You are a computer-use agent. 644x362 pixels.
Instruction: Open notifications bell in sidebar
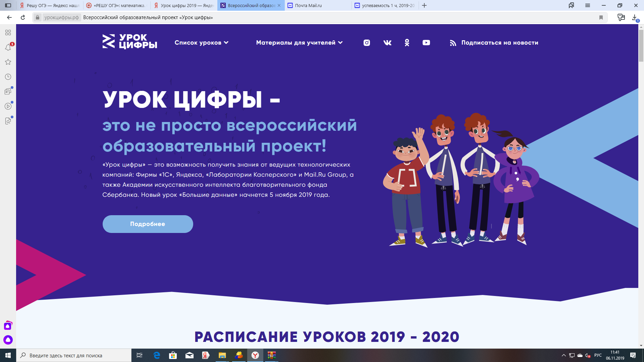click(x=8, y=47)
